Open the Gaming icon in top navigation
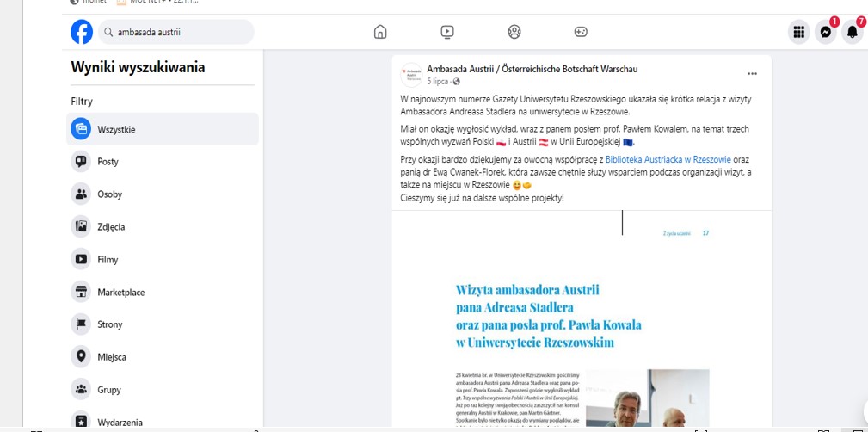Viewport: 868px width, 432px height. (581, 32)
